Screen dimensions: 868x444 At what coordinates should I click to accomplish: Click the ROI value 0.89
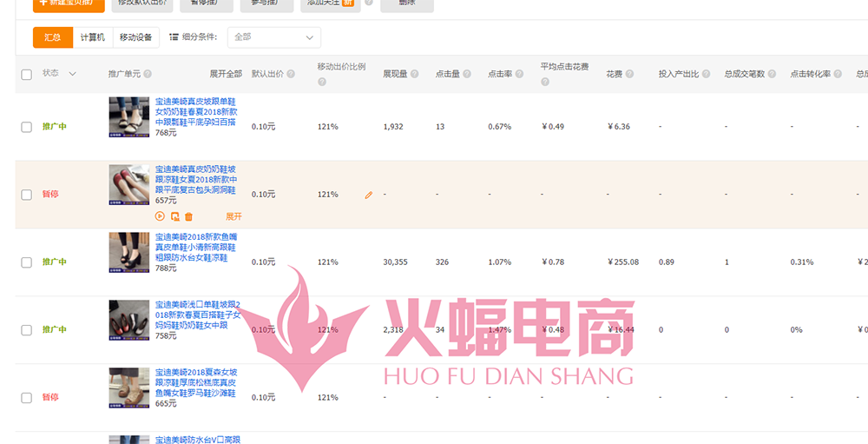667,262
